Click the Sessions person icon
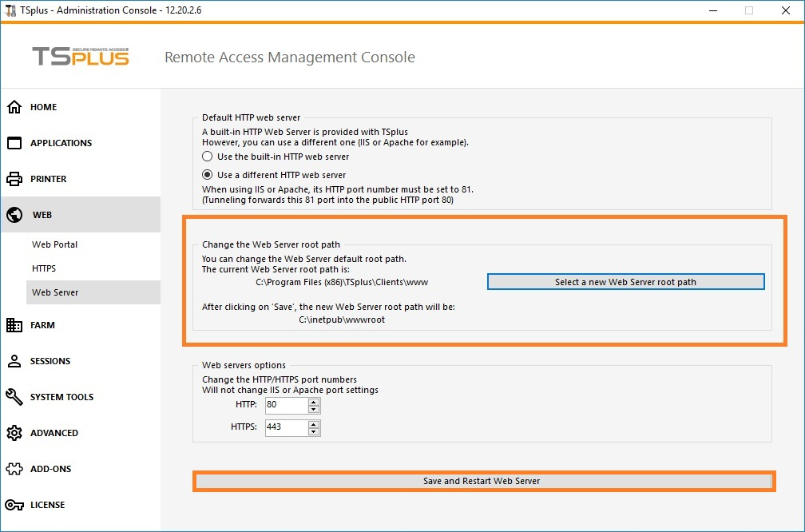805x532 pixels. pyautogui.click(x=14, y=361)
